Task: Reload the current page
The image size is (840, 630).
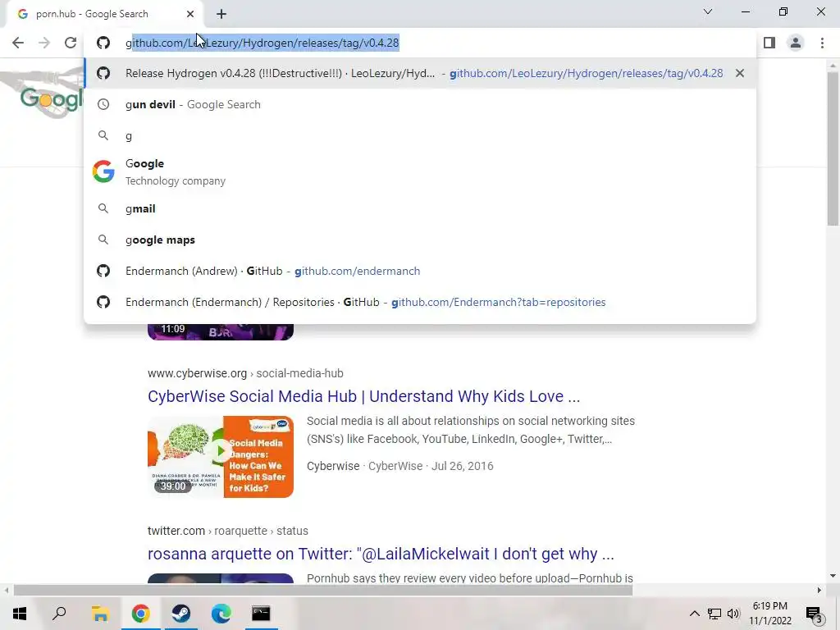Action: 71,43
